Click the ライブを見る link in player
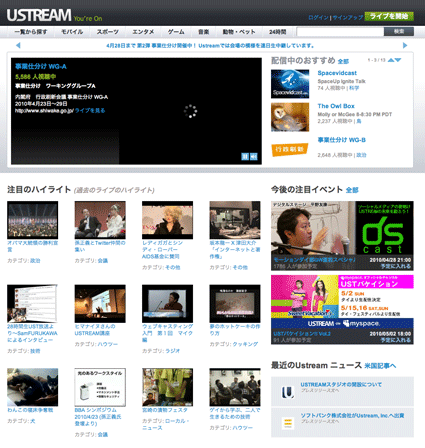Image resolution: width=425 pixels, height=448 pixels. pyautogui.click(x=90, y=110)
